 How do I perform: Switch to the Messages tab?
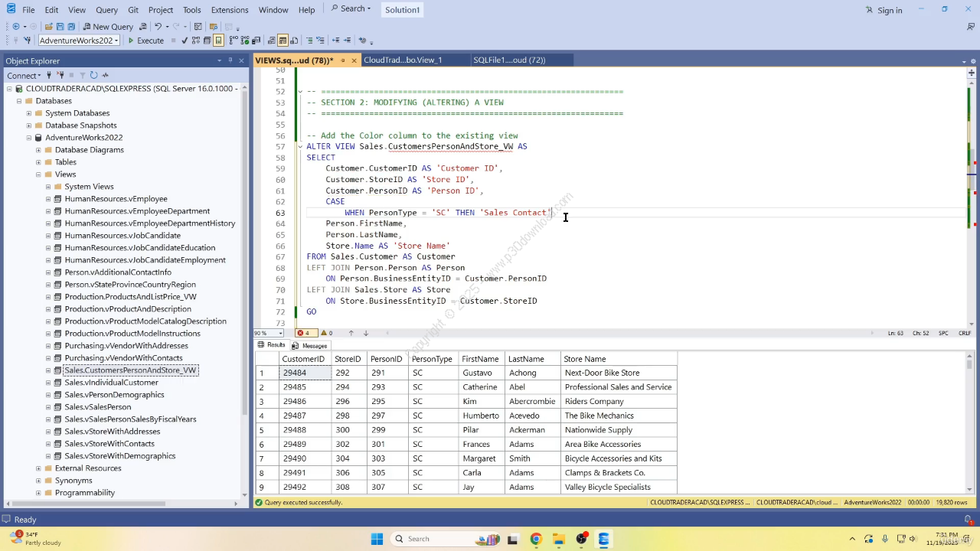tap(310, 346)
